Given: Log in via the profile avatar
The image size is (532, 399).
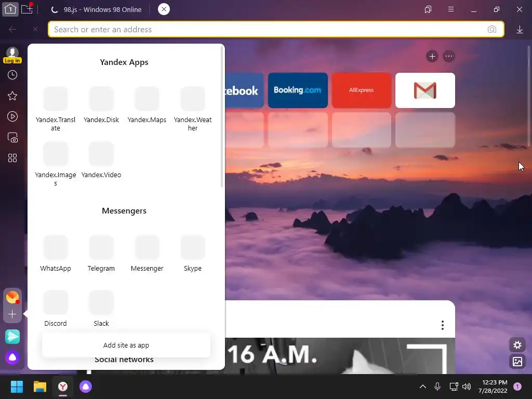Looking at the screenshot, I should [x=12, y=55].
